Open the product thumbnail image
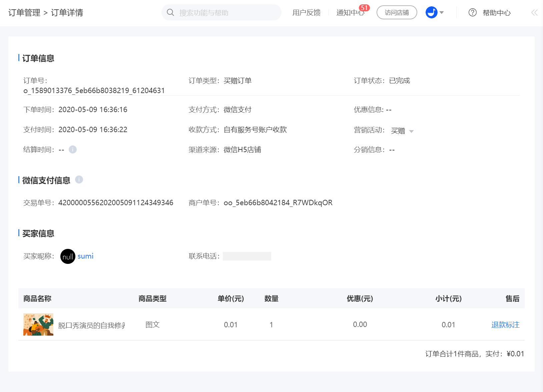 [38, 324]
